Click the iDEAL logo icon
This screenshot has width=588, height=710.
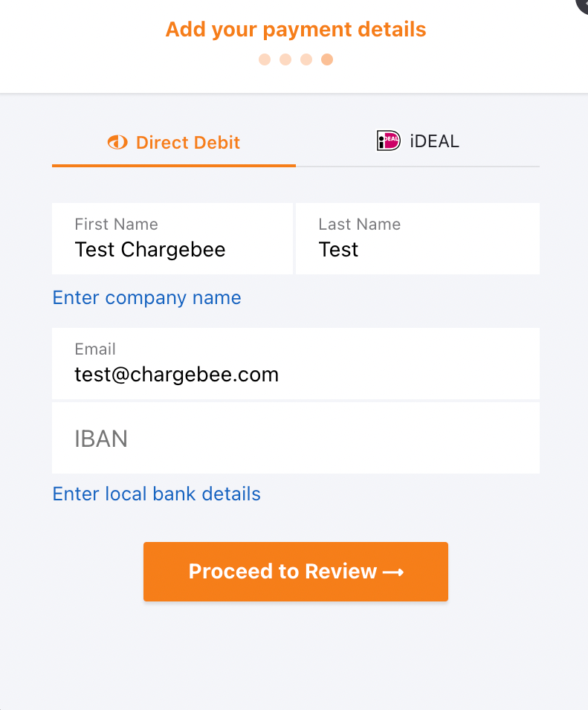[x=388, y=141]
